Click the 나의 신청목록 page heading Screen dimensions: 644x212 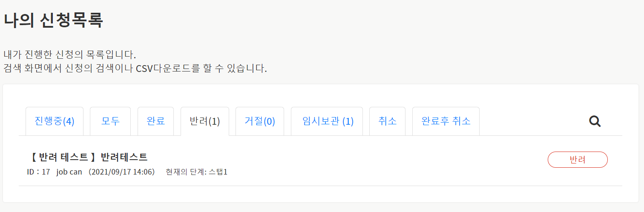pos(53,20)
